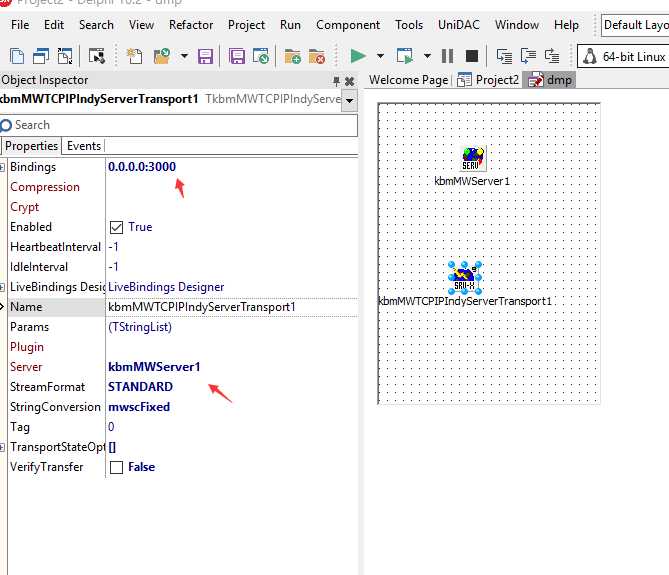Screen dimensions: 669x575
Task: Open the 64-bit Linux platform selector
Action: pos(623,56)
